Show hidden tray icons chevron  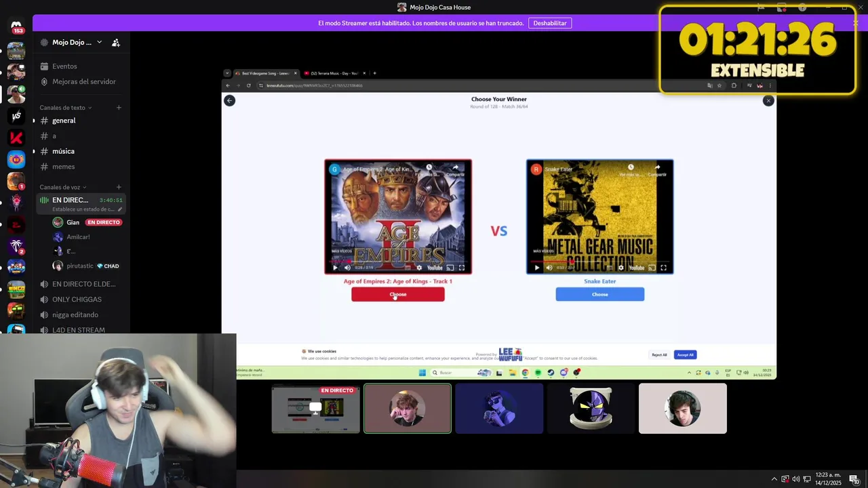(774, 479)
